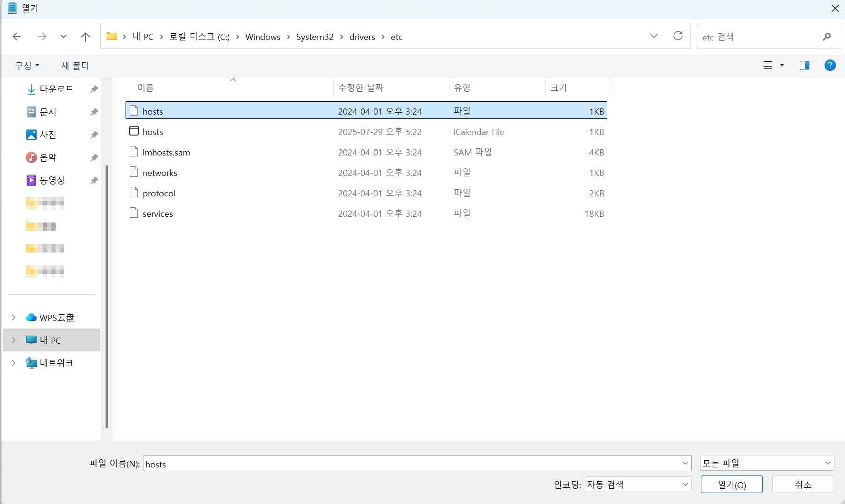Viewport: 845px width, 504px height.
Task: Close the 열기 dialog
Action: point(835,8)
